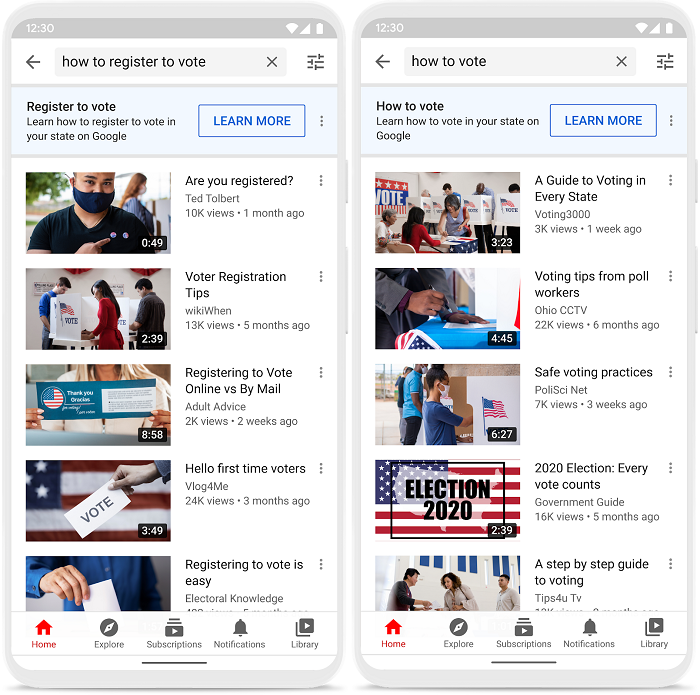Clear the 'how to vote' search text
This screenshot has height=695, width=700.
pyautogui.click(x=621, y=61)
